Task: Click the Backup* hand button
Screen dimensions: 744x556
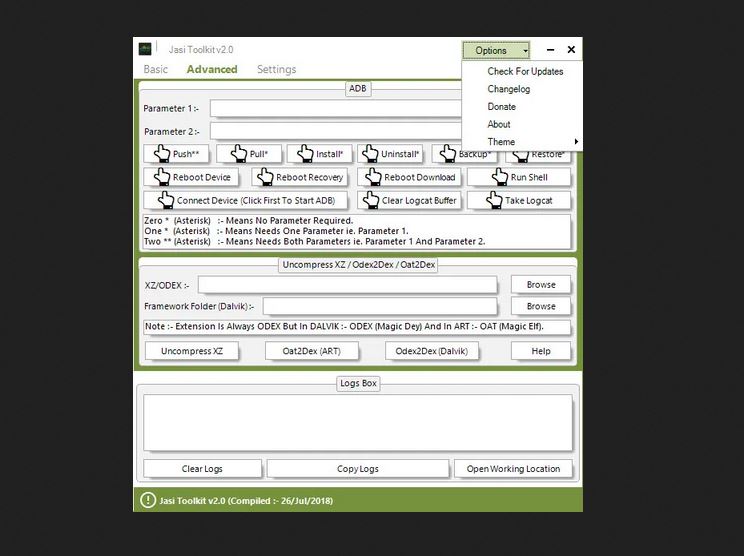Action: tap(465, 155)
